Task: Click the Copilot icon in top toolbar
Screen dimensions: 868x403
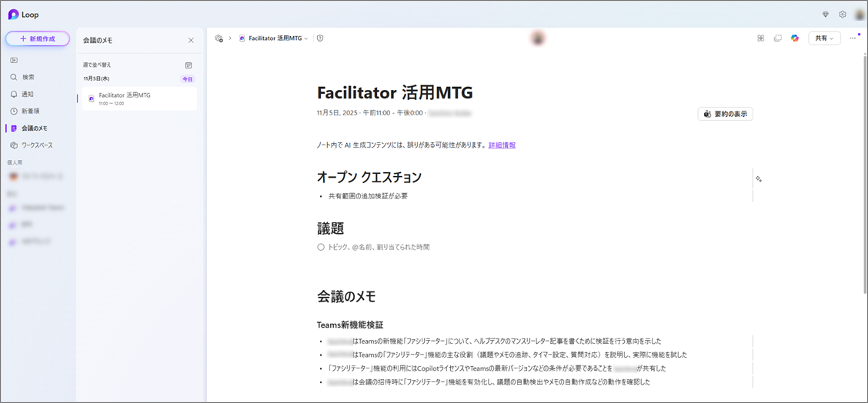Action: click(x=795, y=38)
